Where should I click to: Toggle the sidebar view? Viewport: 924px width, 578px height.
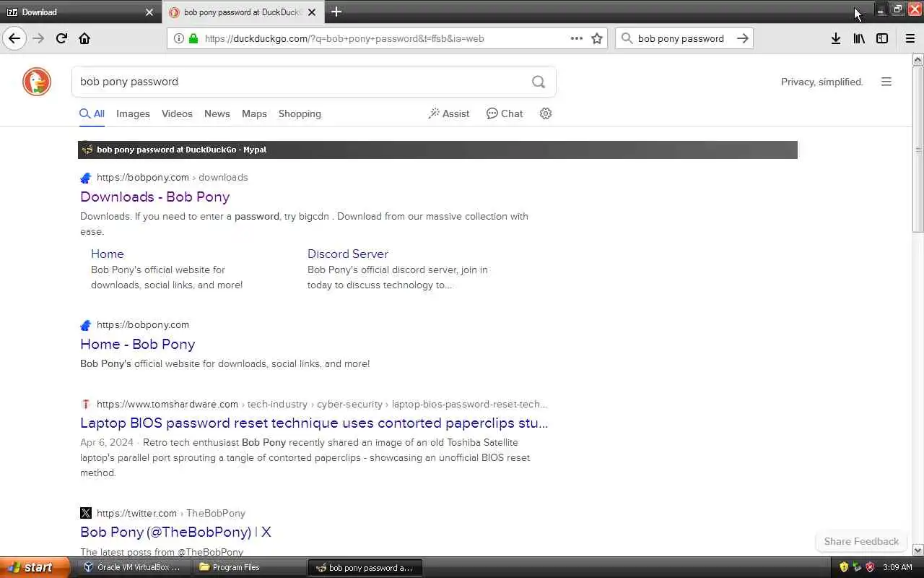pos(882,38)
